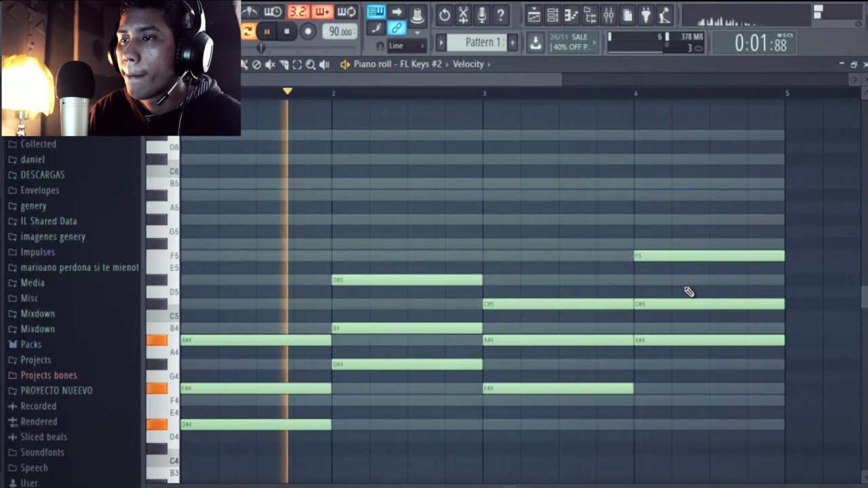Click the A#4 piano key

[x=157, y=340]
